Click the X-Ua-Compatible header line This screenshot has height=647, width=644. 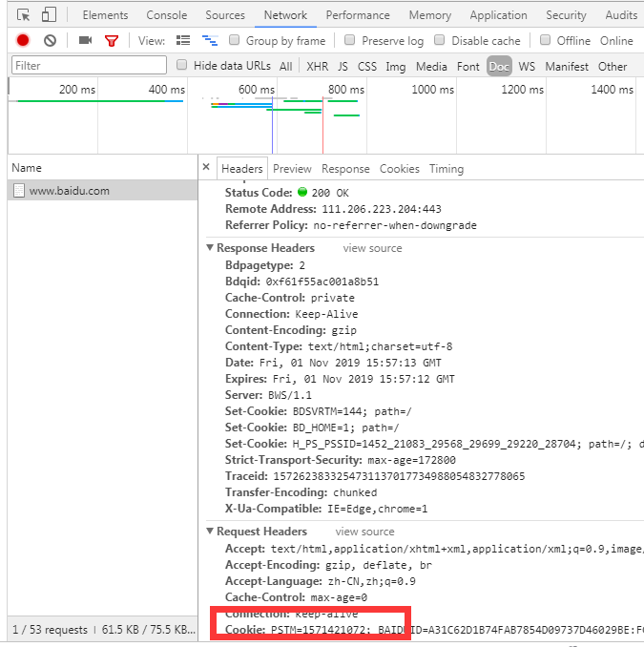[326, 509]
